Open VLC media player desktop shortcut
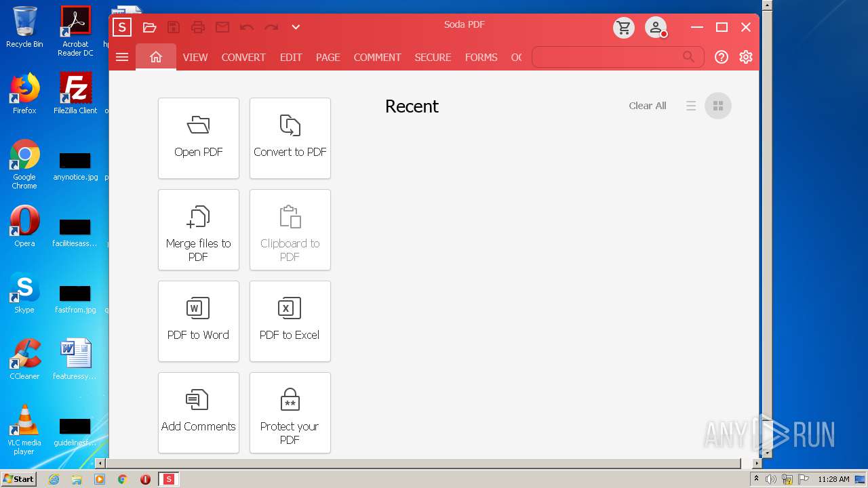 24,430
